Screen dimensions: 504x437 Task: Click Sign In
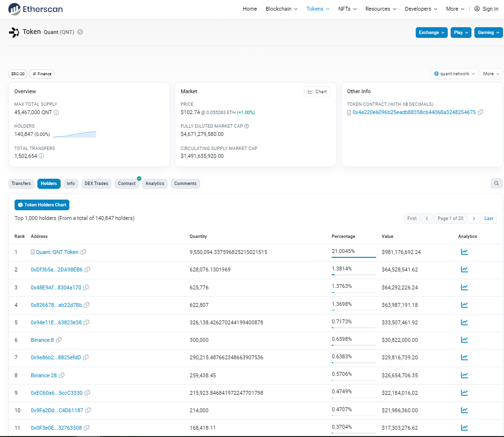[487, 9]
